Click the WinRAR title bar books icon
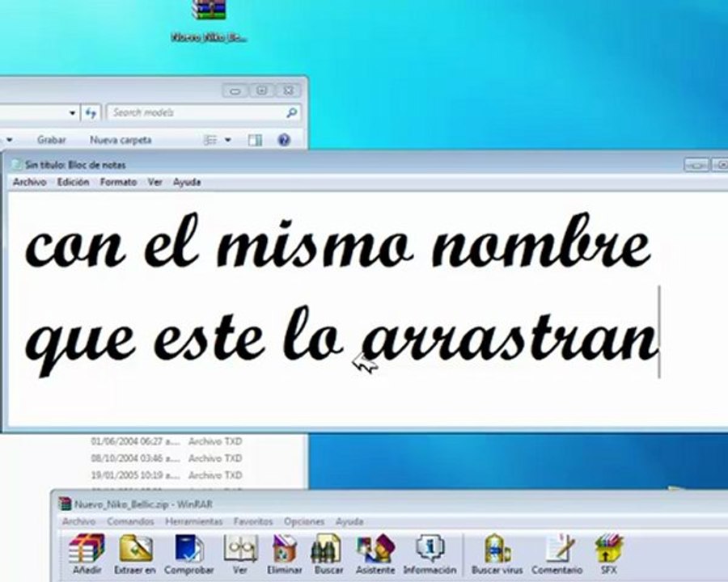 [x=65, y=504]
